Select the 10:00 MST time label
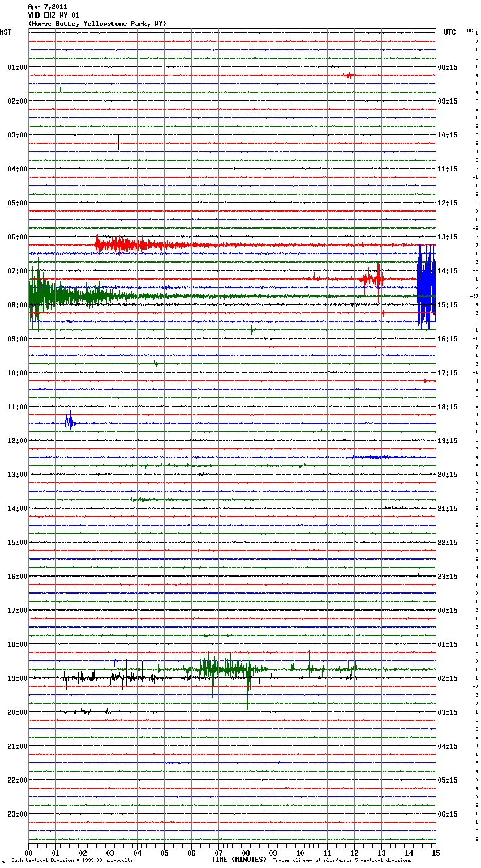Viewport: 481px width, 868px height. point(18,373)
